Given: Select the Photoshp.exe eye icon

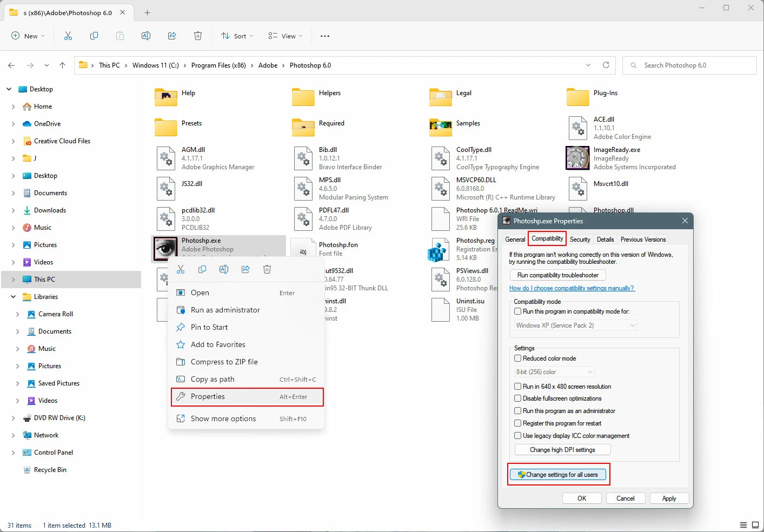Looking at the screenshot, I should [x=165, y=248].
